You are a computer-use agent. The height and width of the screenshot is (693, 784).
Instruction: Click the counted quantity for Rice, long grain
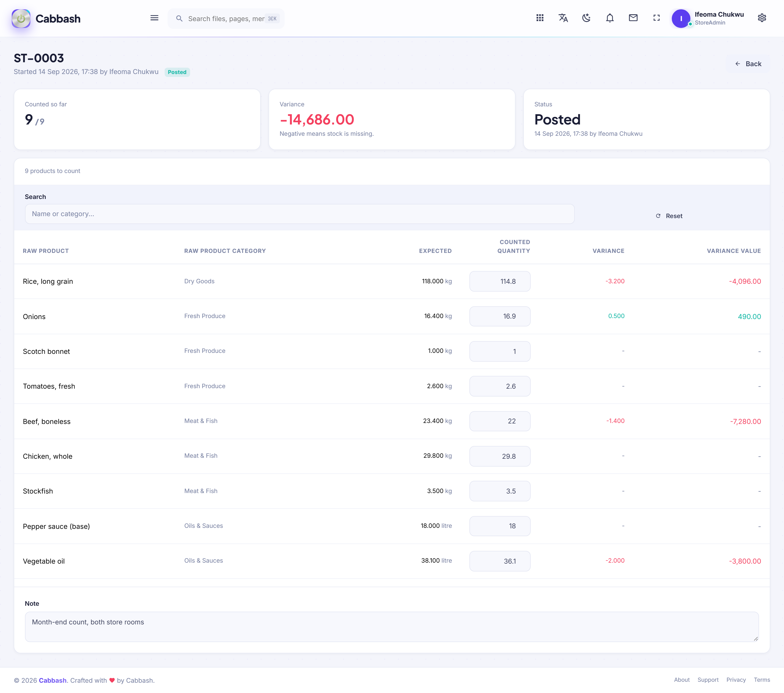pos(500,281)
